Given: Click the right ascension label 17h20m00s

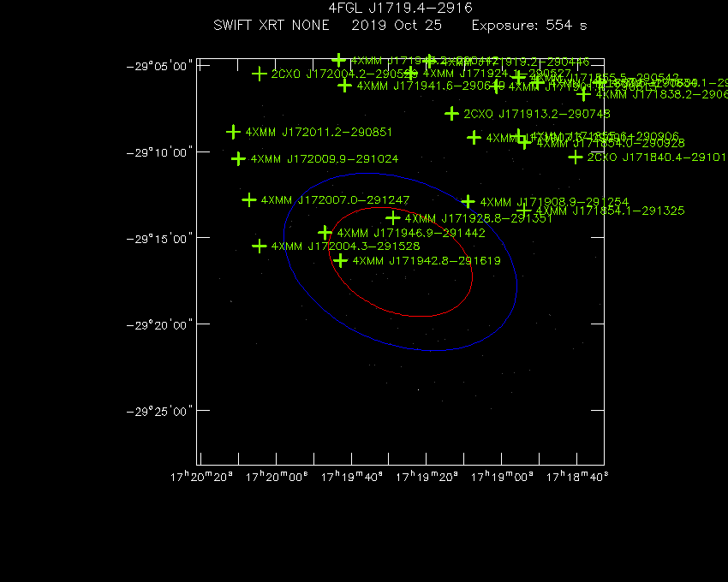Looking at the screenshot, I should 277,477.
